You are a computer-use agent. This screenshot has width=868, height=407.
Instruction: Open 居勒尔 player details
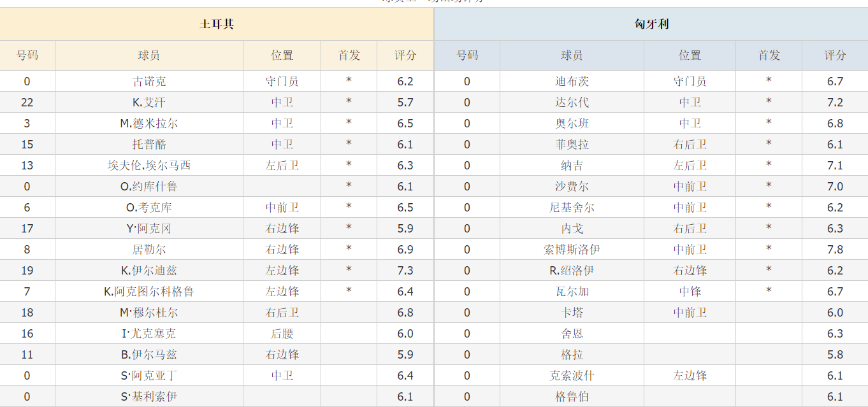(x=149, y=249)
